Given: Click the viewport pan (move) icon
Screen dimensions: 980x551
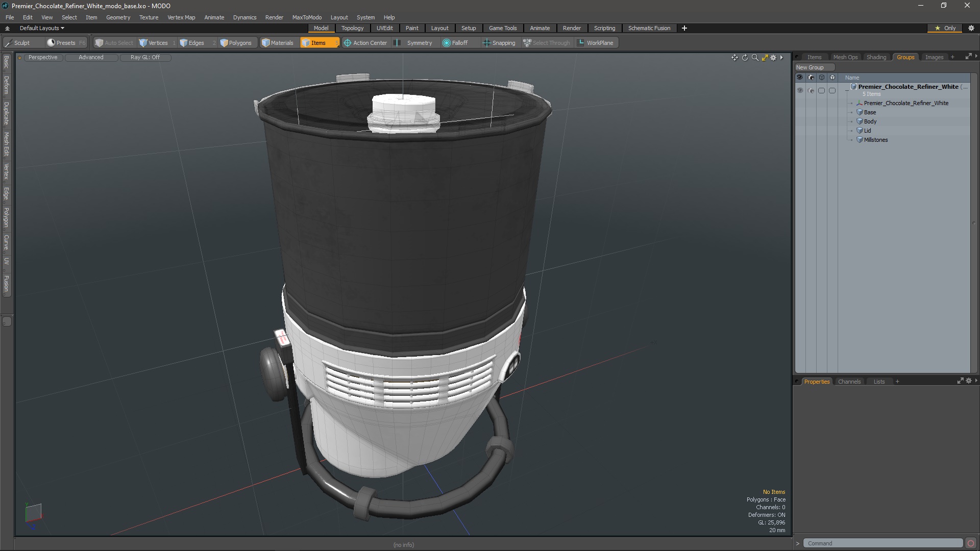Looking at the screenshot, I should [734, 58].
